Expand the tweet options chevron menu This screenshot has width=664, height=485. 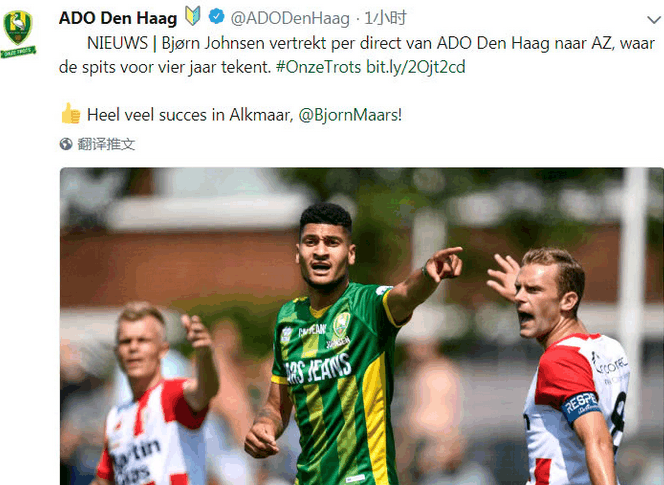tap(654, 19)
